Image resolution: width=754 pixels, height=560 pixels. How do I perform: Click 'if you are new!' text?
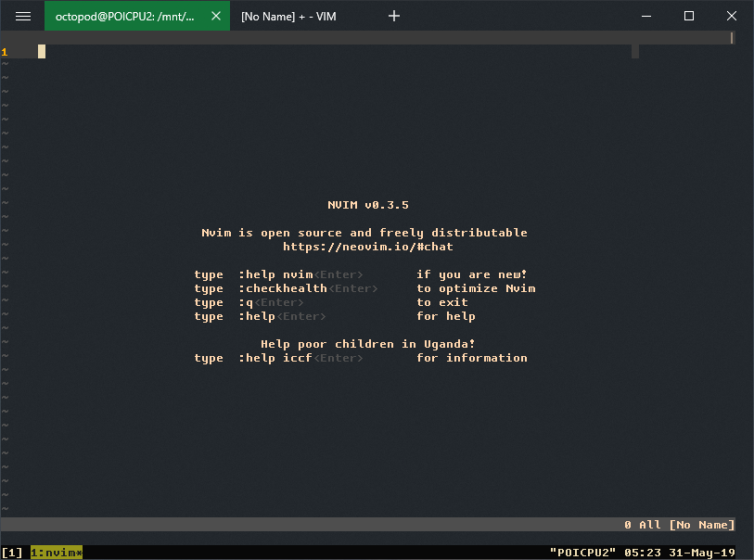click(472, 274)
